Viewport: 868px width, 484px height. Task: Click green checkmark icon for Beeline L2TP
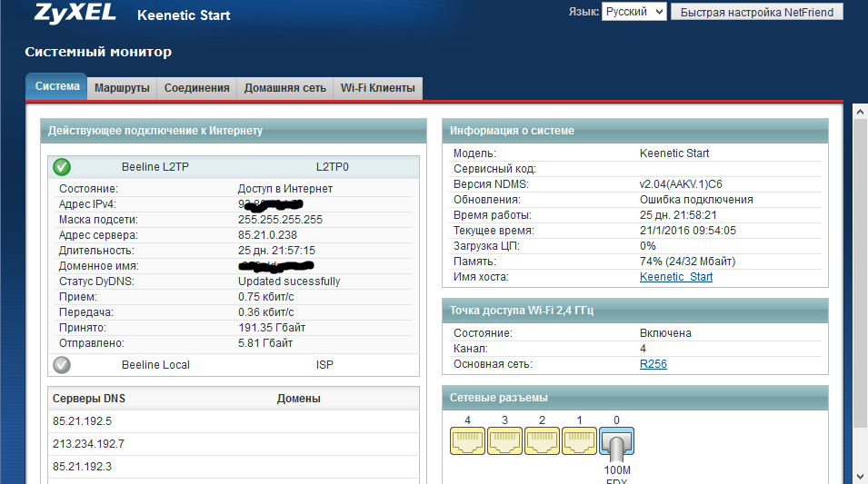(62, 166)
